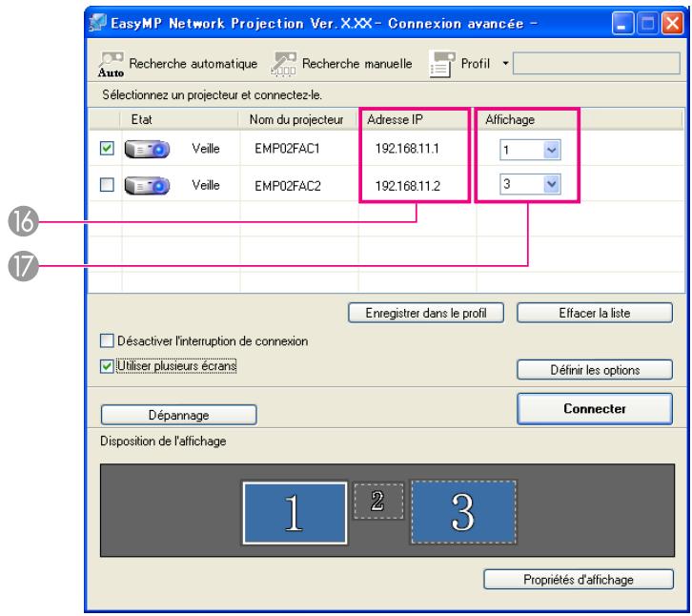
Task: Click the Recherche automatique icon
Action: pos(111,65)
